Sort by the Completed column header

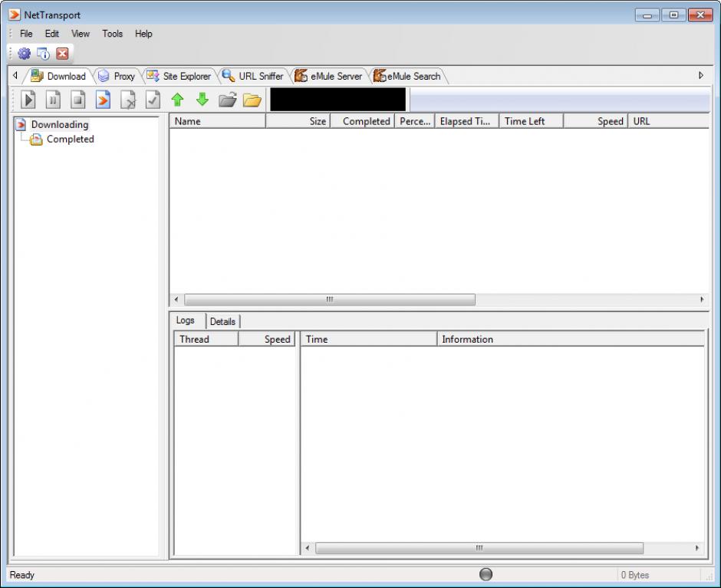click(362, 121)
